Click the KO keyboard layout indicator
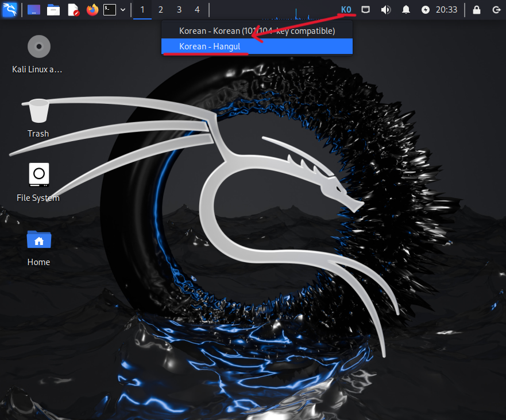Viewport: 506px width, 420px height. pyautogui.click(x=346, y=10)
